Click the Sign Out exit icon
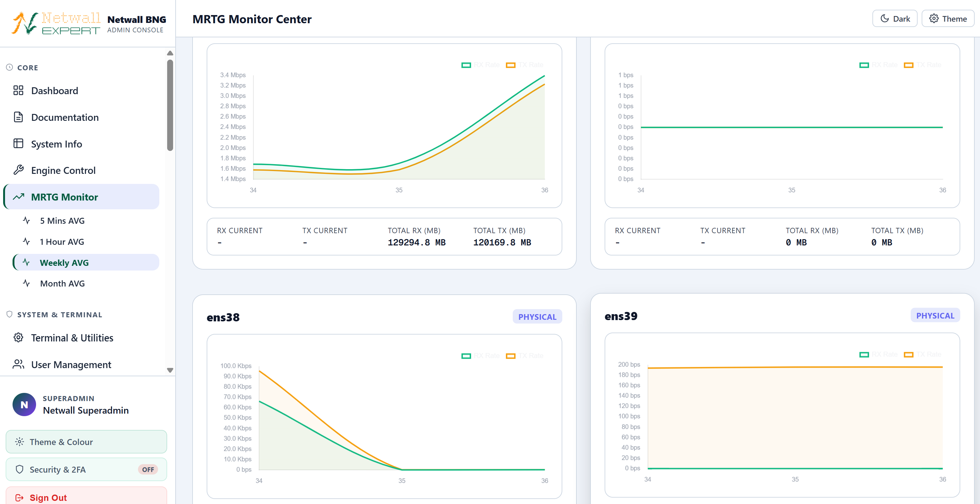The image size is (980, 504). (19, 497)
